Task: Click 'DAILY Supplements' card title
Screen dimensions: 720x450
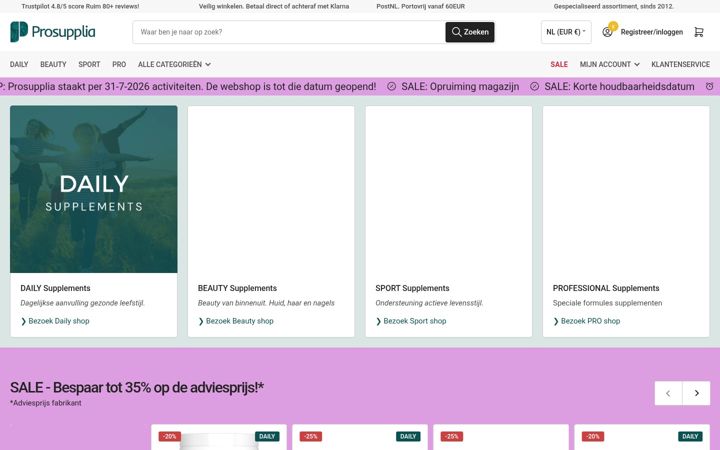Action: (55, 288)
